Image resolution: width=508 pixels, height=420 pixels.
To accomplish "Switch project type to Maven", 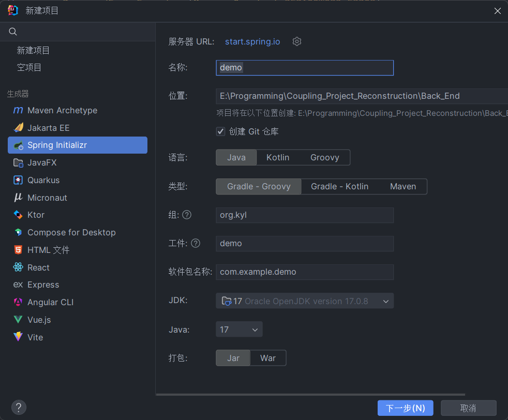I will coord(402,186).
